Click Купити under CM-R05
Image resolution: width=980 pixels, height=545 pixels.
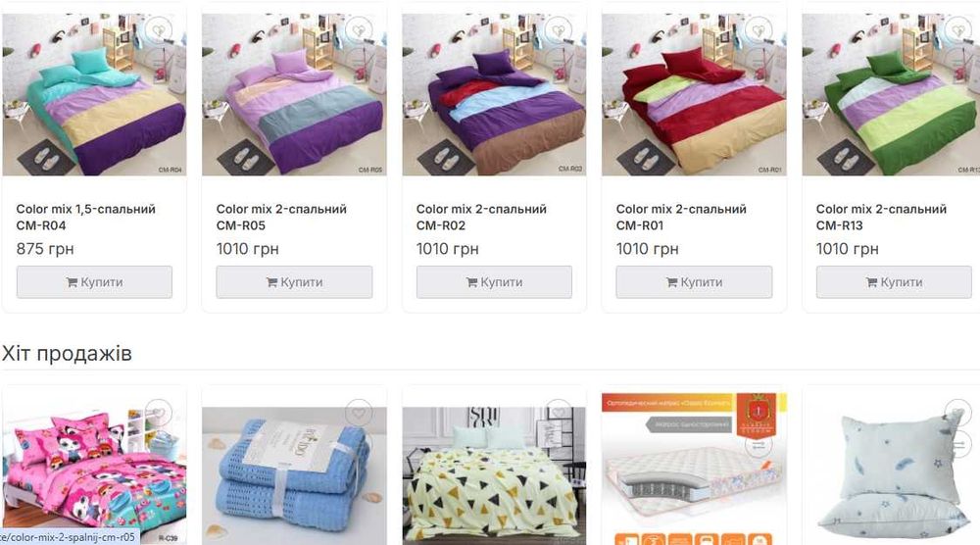(x=294, y=282)
